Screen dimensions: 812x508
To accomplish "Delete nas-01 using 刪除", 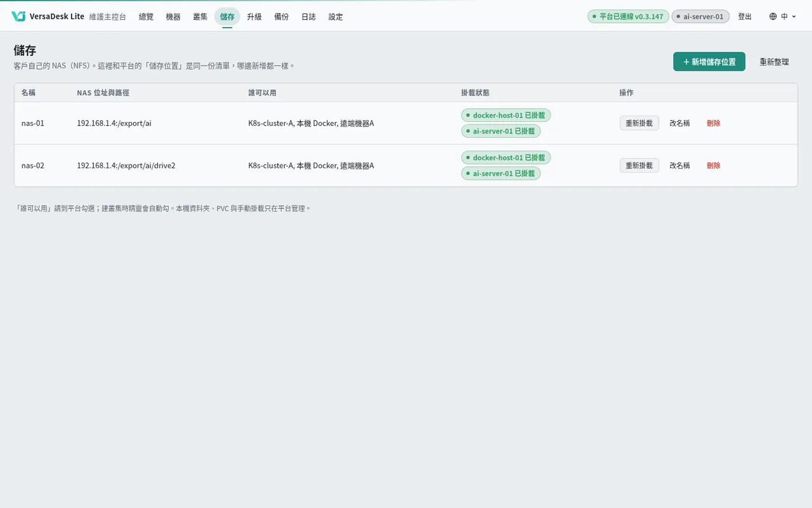I will tap(714, 123).
